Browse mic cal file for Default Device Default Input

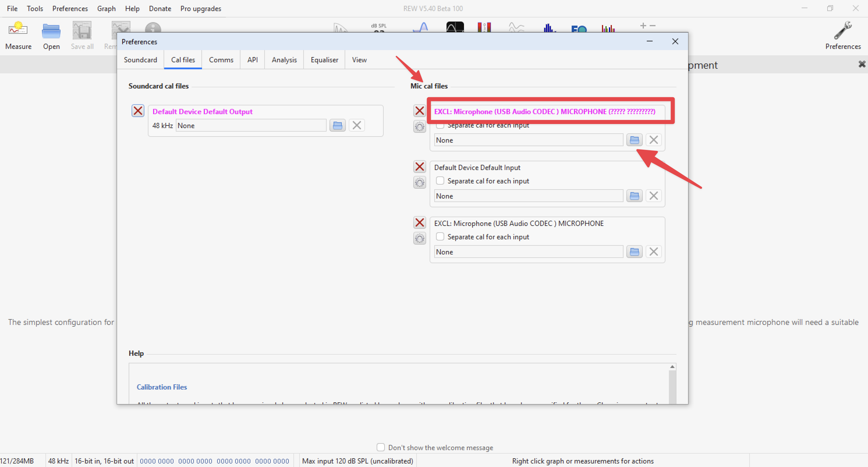[634, 196]
